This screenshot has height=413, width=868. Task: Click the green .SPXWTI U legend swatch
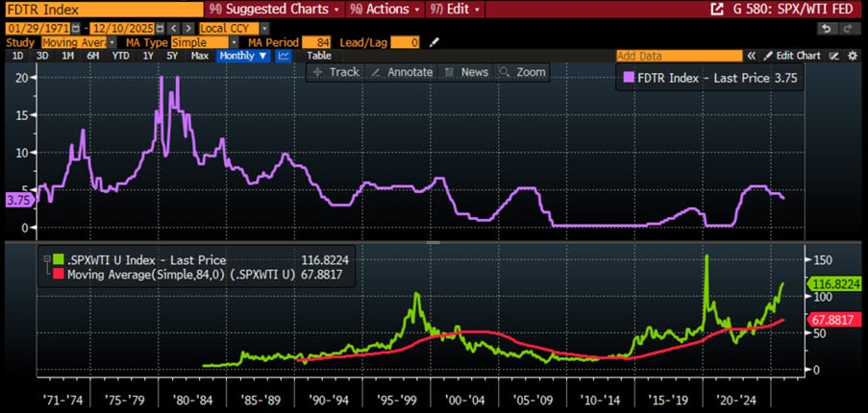[58, 260]
